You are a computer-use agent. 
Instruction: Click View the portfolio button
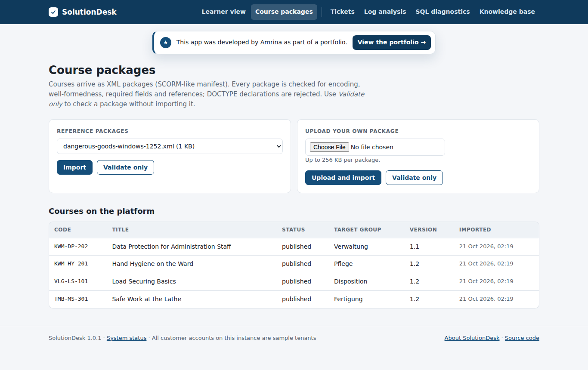point(391,43)
